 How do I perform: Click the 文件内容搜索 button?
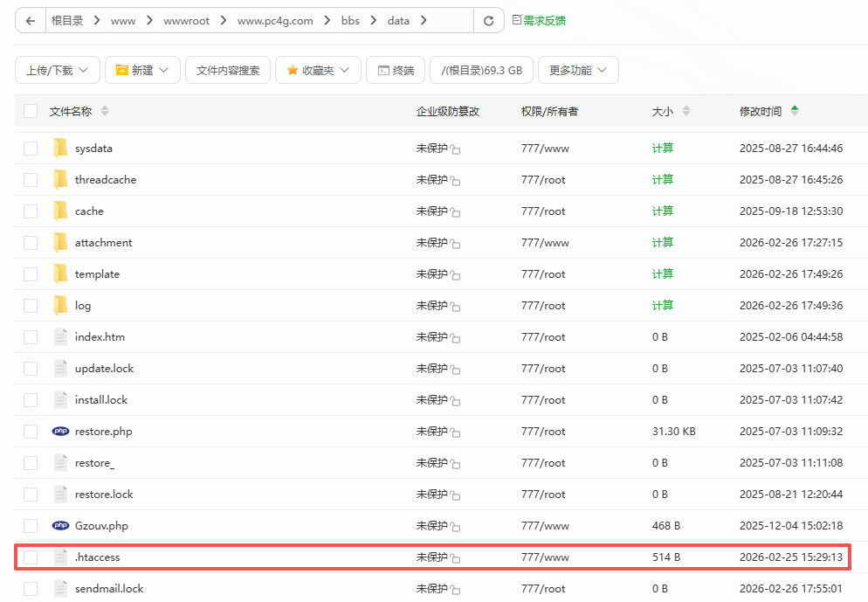pyautogui.click(x=228, y=70)
